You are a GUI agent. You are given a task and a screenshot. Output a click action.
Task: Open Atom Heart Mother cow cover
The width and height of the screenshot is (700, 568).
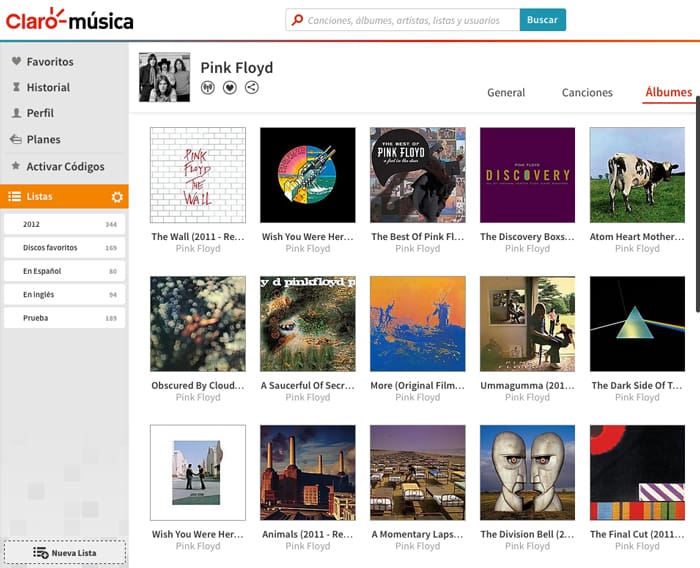click(x=637, y=175)
